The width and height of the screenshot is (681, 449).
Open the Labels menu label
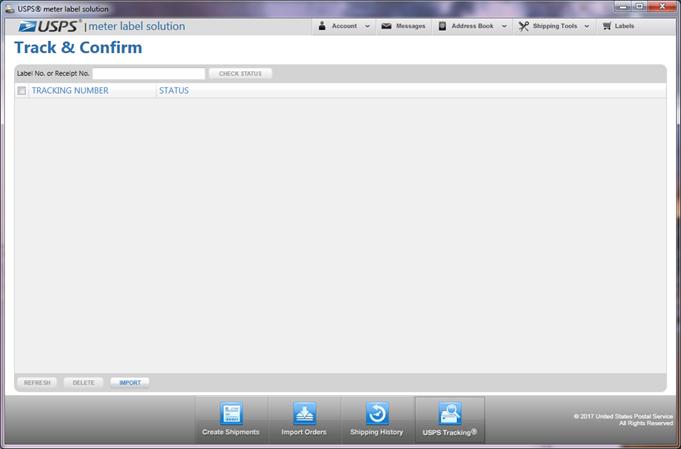pos(624,26)
